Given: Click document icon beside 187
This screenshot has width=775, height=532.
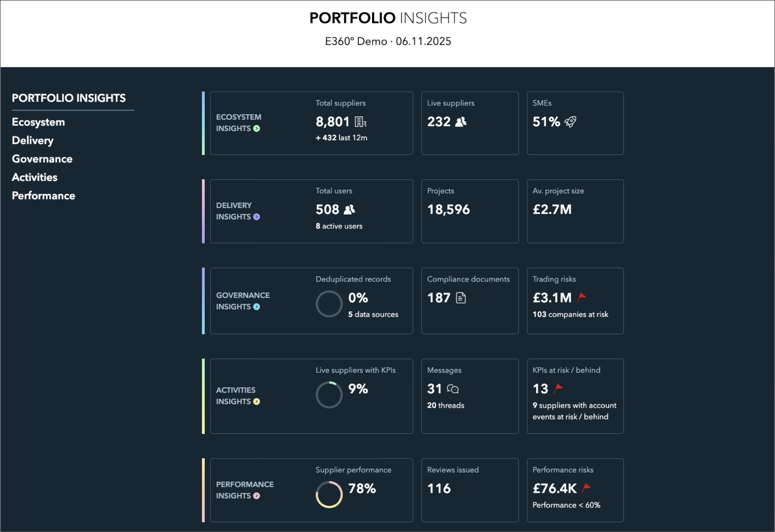Looking at the screenshot, I should point(461,298).
